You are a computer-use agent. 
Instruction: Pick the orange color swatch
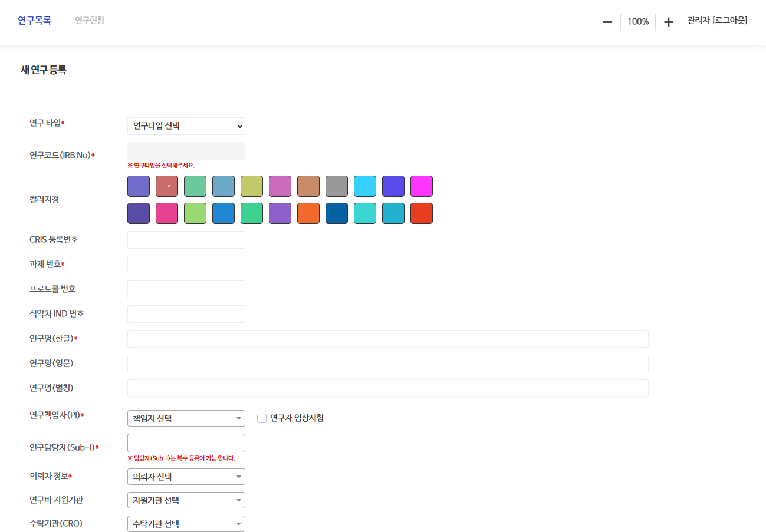(308, 213)
